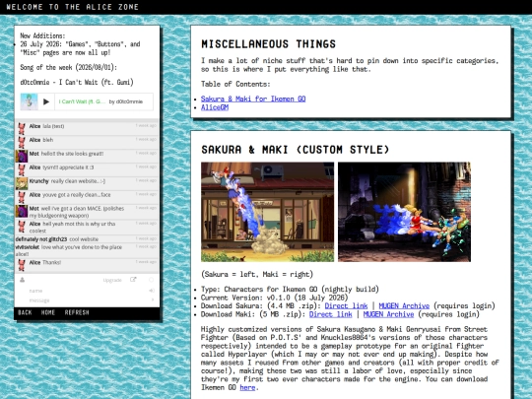Open 'Sakura & Maki for Ikemen GO' contents link

tap(253, 99)
